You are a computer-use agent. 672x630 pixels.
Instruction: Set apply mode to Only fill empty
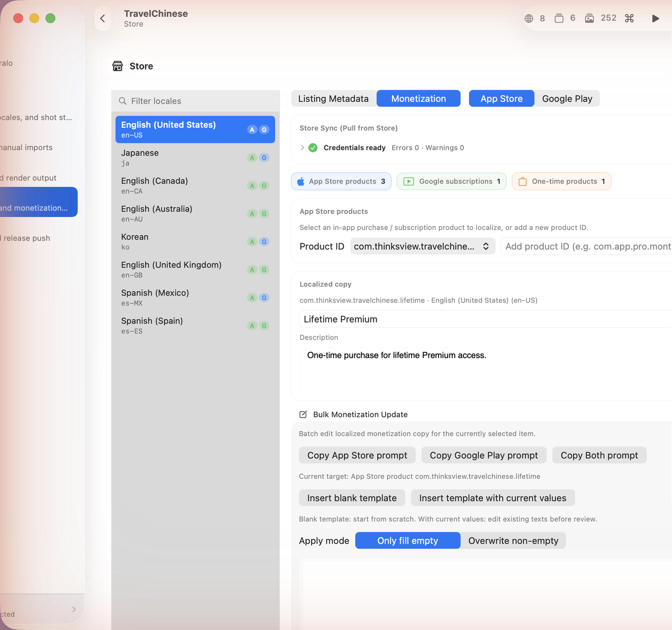point(408,540)
